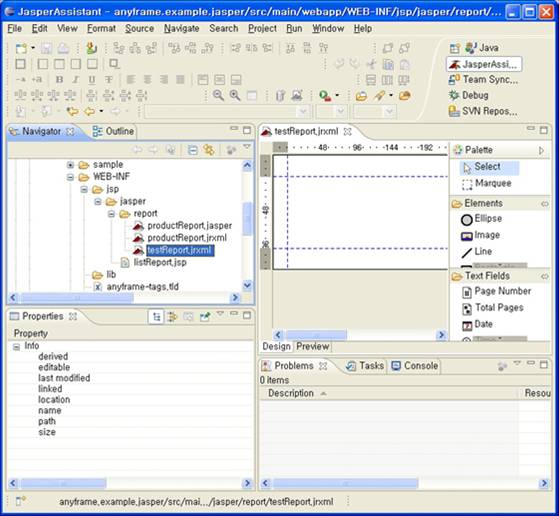Click the Strikethrough formatting icon
The height and width of the screenshot is (516, 559).
[x=108, y=80]
